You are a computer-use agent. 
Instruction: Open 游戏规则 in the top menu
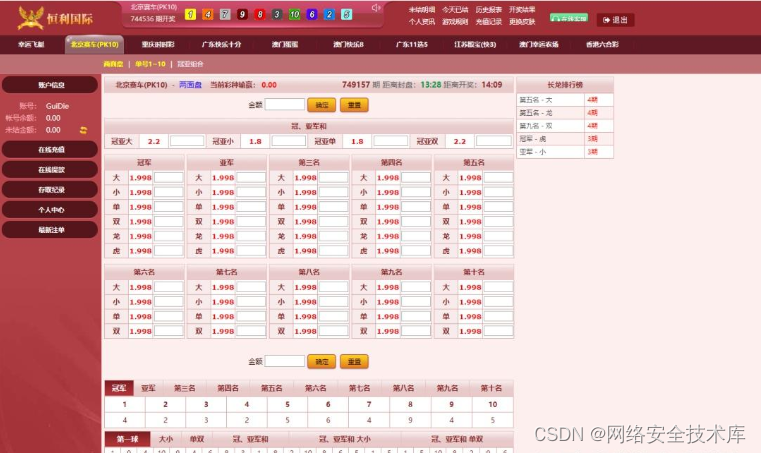pyautogui.click(x=455, y=22)
